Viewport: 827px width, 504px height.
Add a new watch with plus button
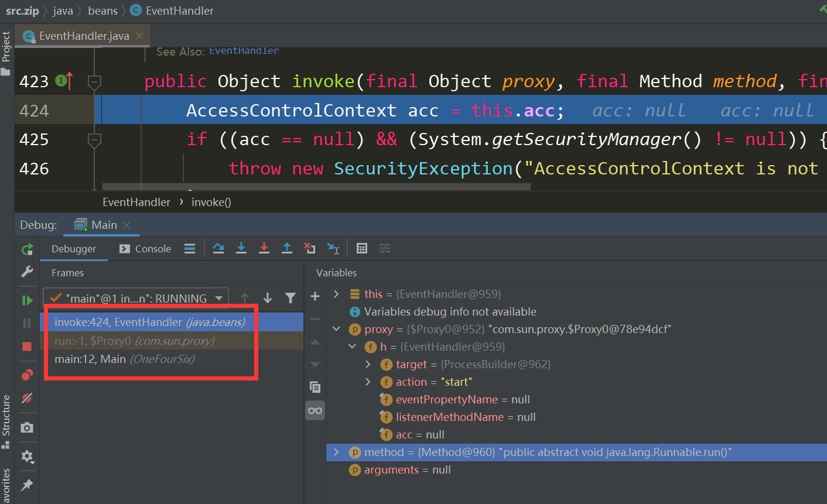[x=315, y=297]
